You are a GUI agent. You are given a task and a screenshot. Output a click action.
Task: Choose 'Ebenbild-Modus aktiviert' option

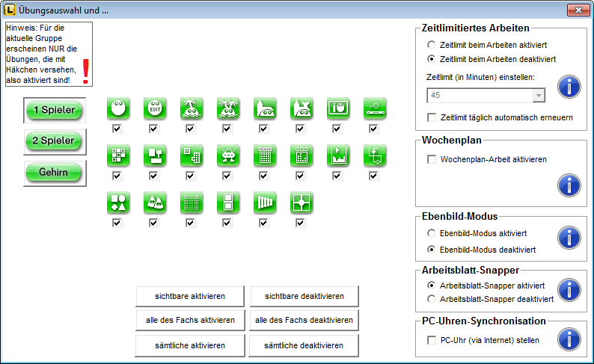[432, 233]
